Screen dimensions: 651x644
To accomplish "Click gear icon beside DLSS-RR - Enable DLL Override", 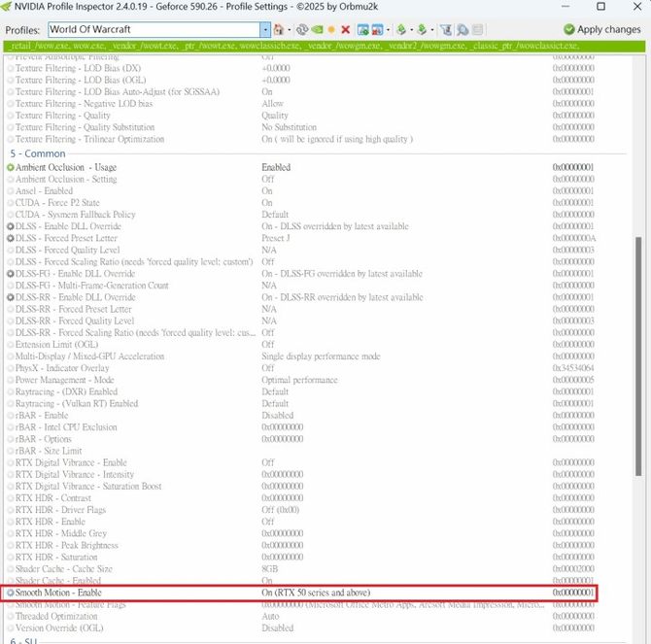I will 11,297.
